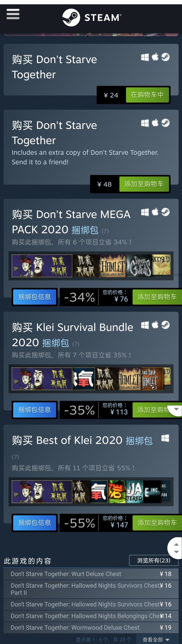182x644 pixels.
Task: Tap the Steam logo in header
Action: point(92,17)
